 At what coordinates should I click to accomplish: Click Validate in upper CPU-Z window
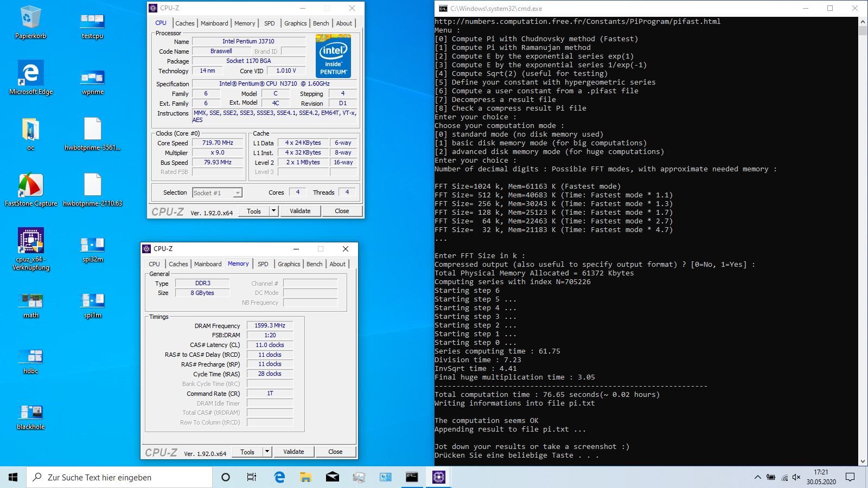coord(300,211)
